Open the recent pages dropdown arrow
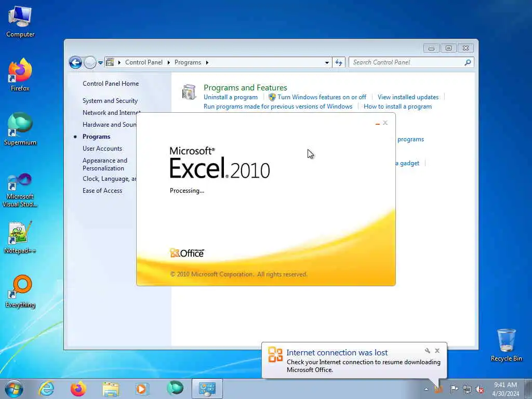 pos(100,63)
